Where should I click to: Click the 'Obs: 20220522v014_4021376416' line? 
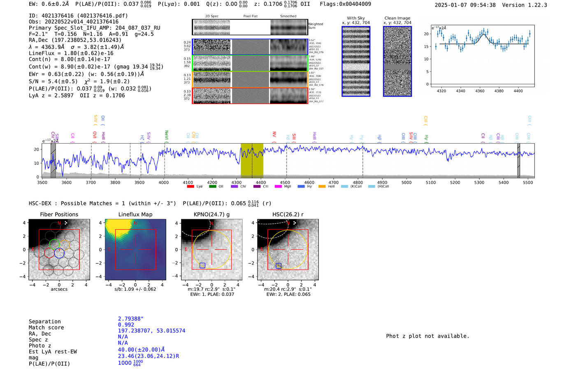[74, 22]
